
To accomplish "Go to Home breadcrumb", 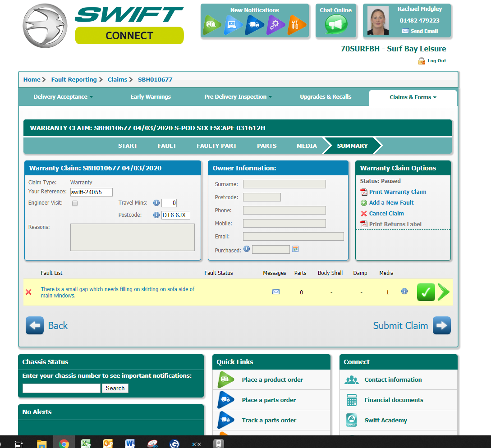I will point(32,79).
